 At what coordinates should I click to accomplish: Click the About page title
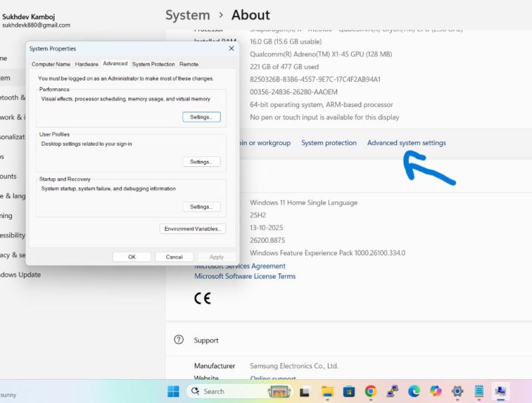coord(250,15)
